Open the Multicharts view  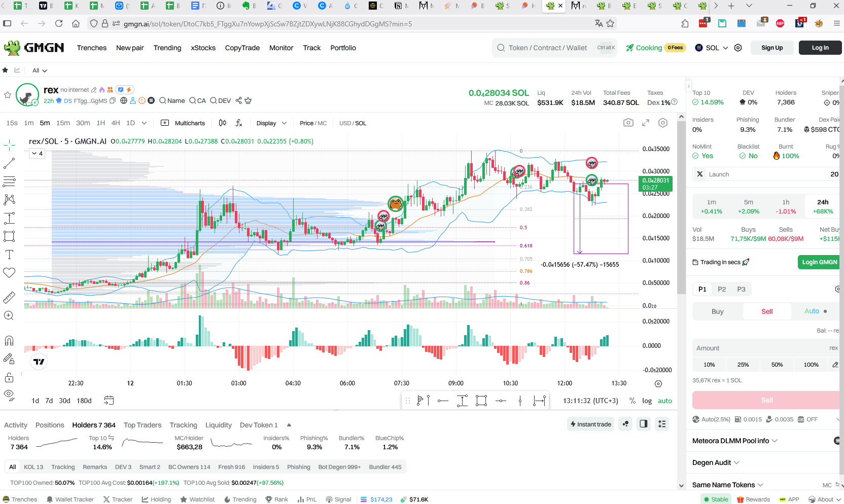pos(183,123)
